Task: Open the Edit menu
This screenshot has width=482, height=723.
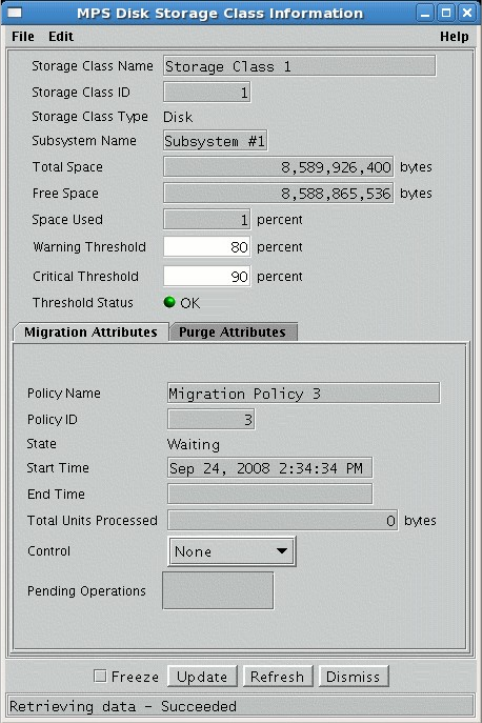Action: (61, 36)
